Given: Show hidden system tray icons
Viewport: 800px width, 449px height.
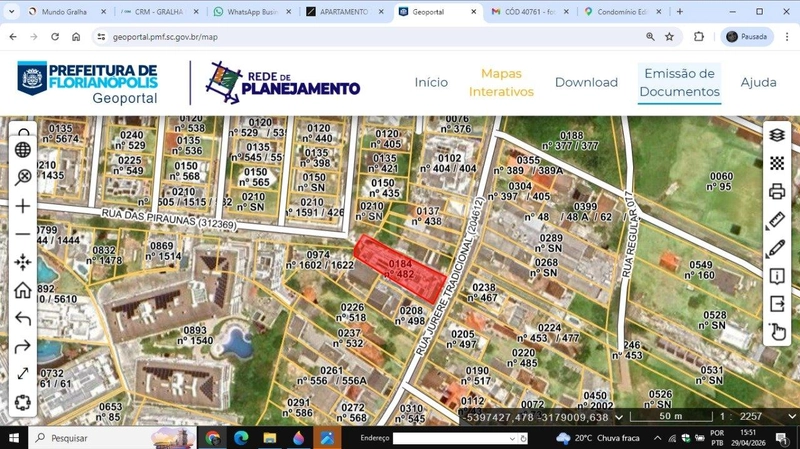Looking at the screenshot, I should coord(657,438).
